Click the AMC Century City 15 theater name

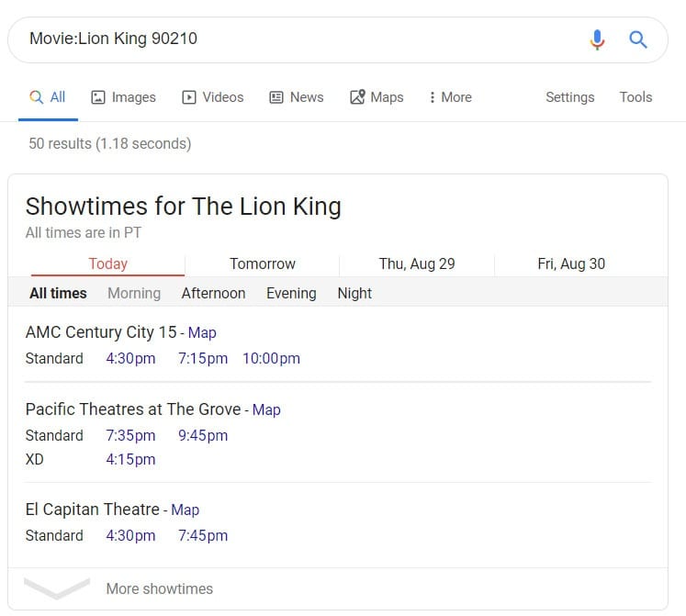click(101, 332)
